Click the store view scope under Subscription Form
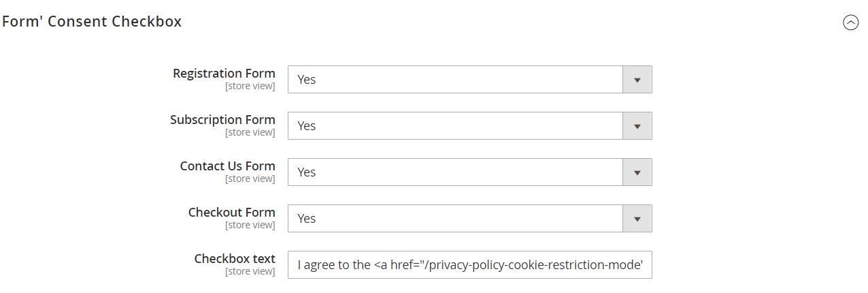The height and width of the screenshot is (293, 868). pyautogui.click(x=250, y=133)
